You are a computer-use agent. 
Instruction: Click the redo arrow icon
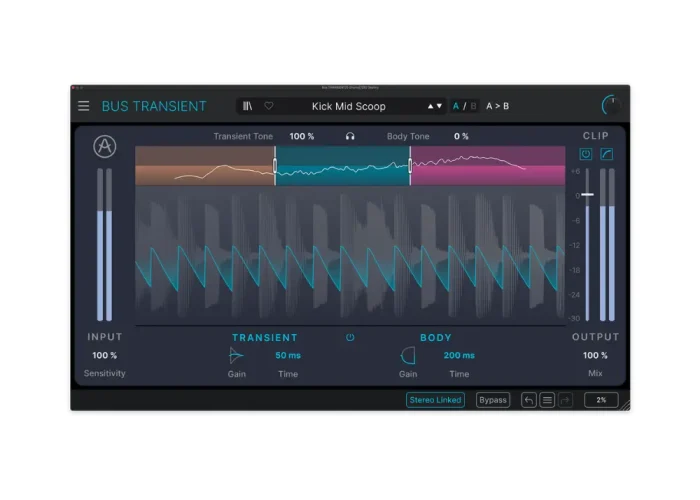565,400
